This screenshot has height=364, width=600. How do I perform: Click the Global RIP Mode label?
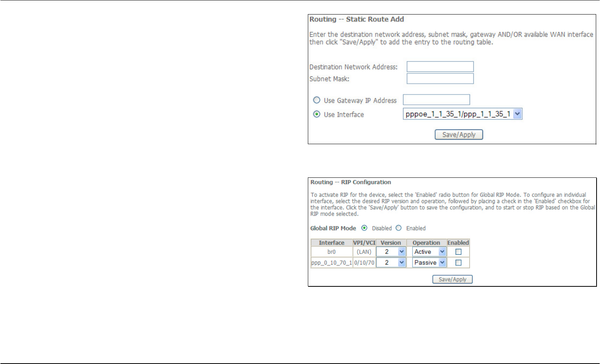(x=333, y=228)
